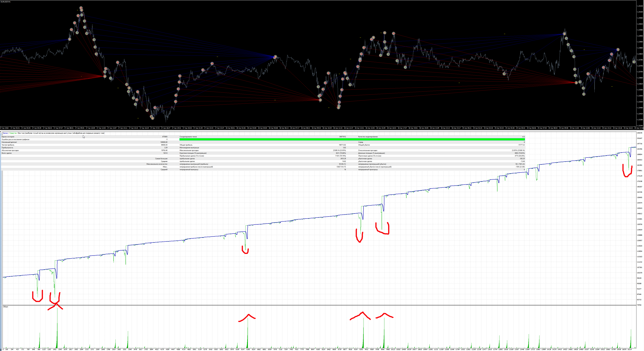Click the 'Все тики' modelling method description
The image size is (644, 351).
click(x=61, y=133)
